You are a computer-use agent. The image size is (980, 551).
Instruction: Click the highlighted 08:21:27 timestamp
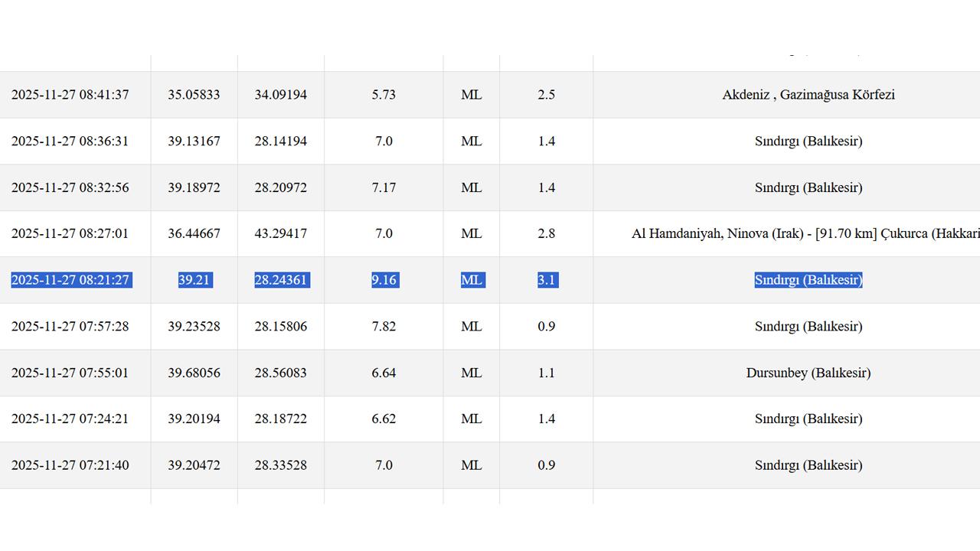(x=70, y=280)
